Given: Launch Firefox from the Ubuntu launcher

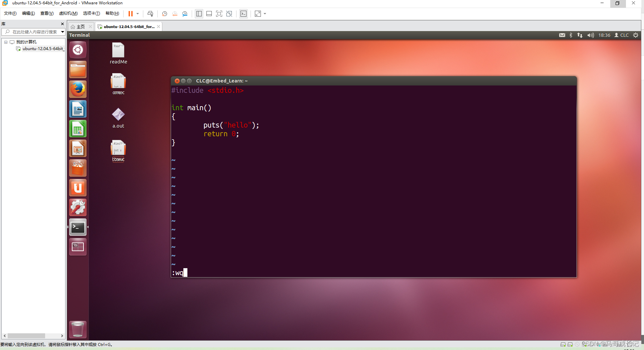Looking at the screenshot, I should [x=78, y=89].
